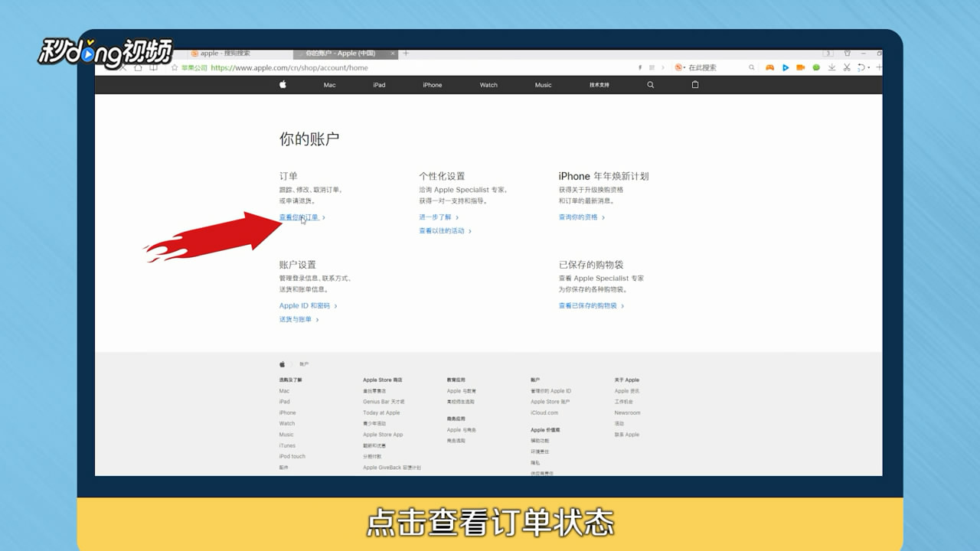980x551 pixels.
Task: Open the downloads arrow icon in browser toolbar
Action: point(831,67)
